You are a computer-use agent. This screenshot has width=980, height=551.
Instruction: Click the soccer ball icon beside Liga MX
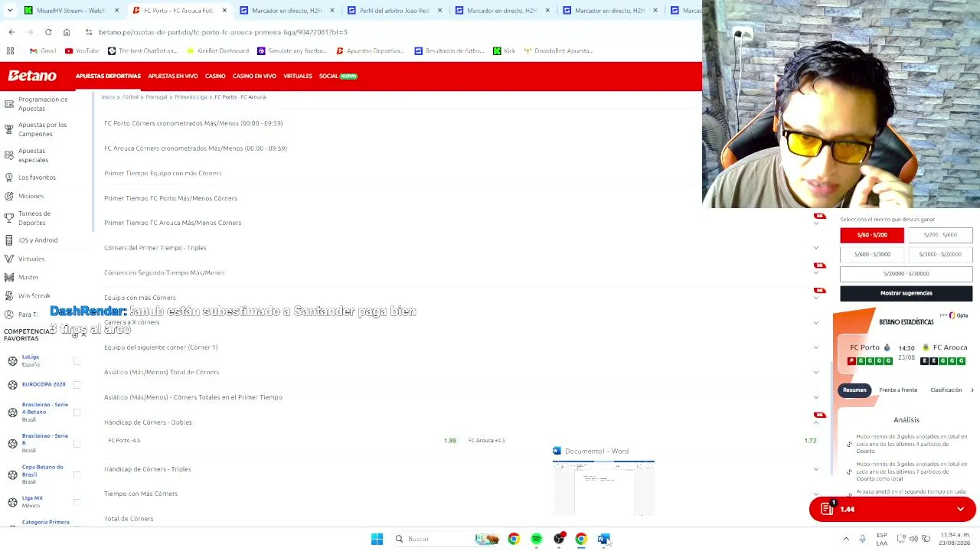pyautogui.click(x=12, y=502)
